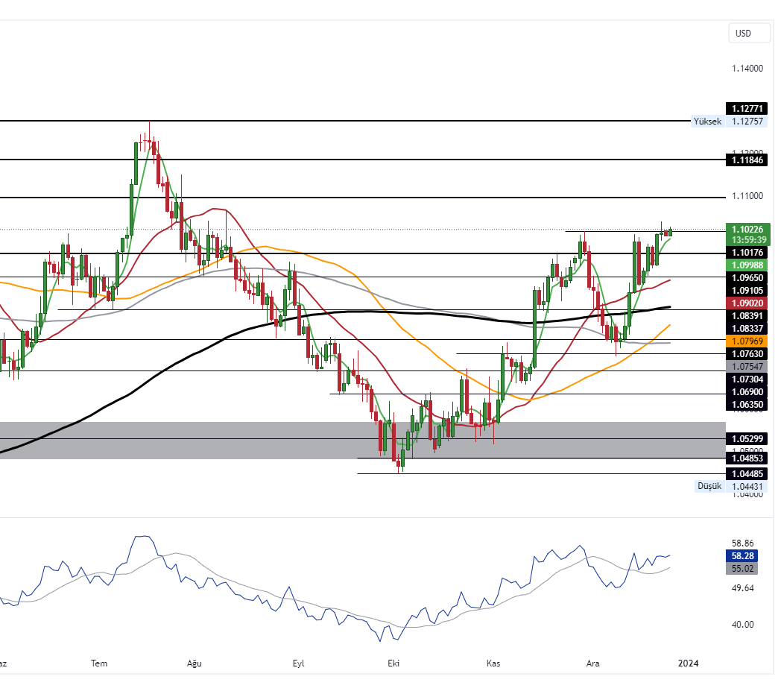Click the Tem month label on time axis
The image size is (781, 700).
(x=99, y=663)
